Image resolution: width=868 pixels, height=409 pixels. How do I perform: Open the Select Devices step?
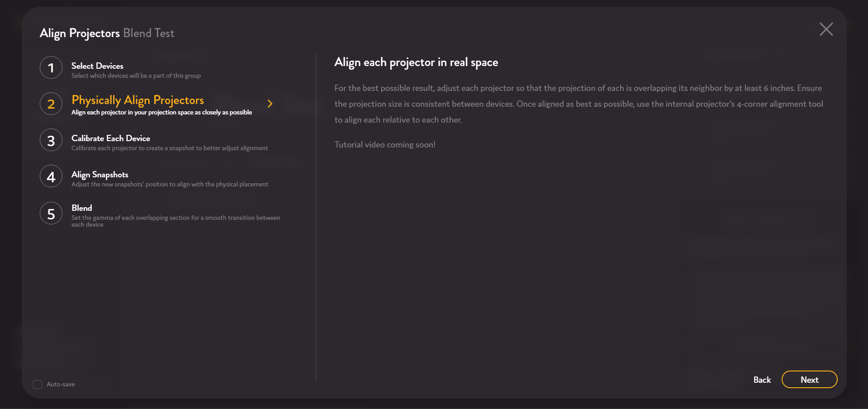[97, 66]
